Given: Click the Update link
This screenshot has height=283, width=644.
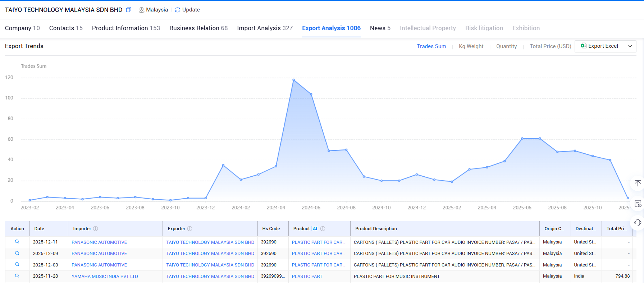Looking at the screenshot, I should tap(191, 10).
